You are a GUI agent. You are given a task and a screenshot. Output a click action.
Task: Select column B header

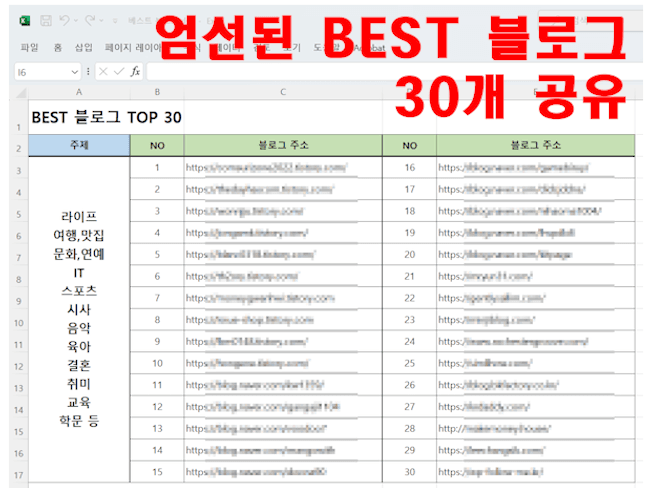157,93
